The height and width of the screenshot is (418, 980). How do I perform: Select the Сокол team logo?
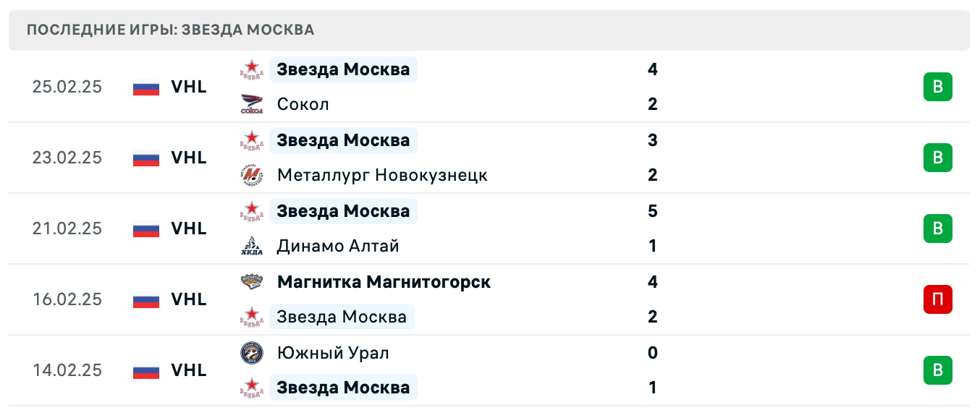click(x=252, y=104)
